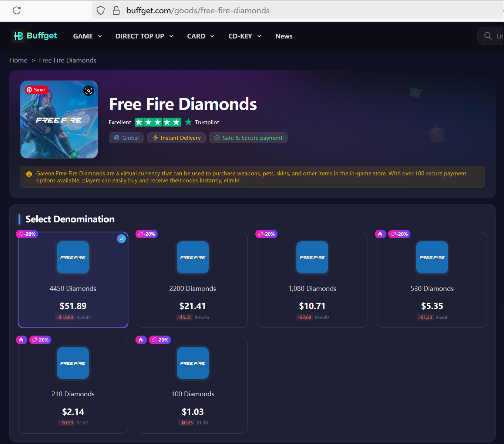Click the Pinterest Save button on image

tap(36, 90)
